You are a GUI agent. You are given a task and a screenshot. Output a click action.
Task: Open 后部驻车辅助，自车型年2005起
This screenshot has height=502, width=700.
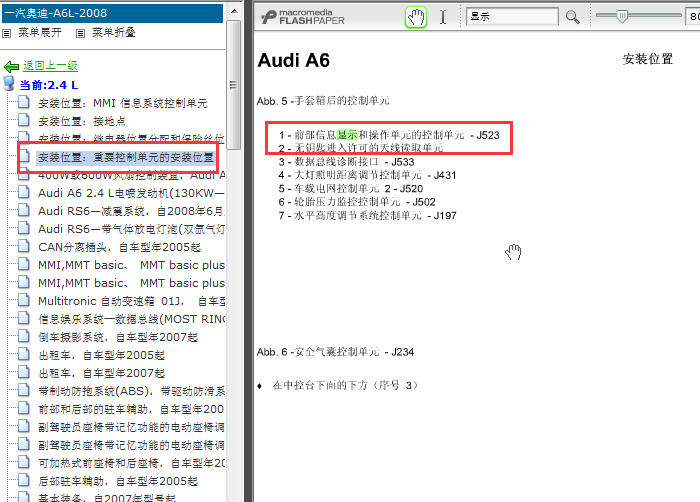[x=118, y=481]
